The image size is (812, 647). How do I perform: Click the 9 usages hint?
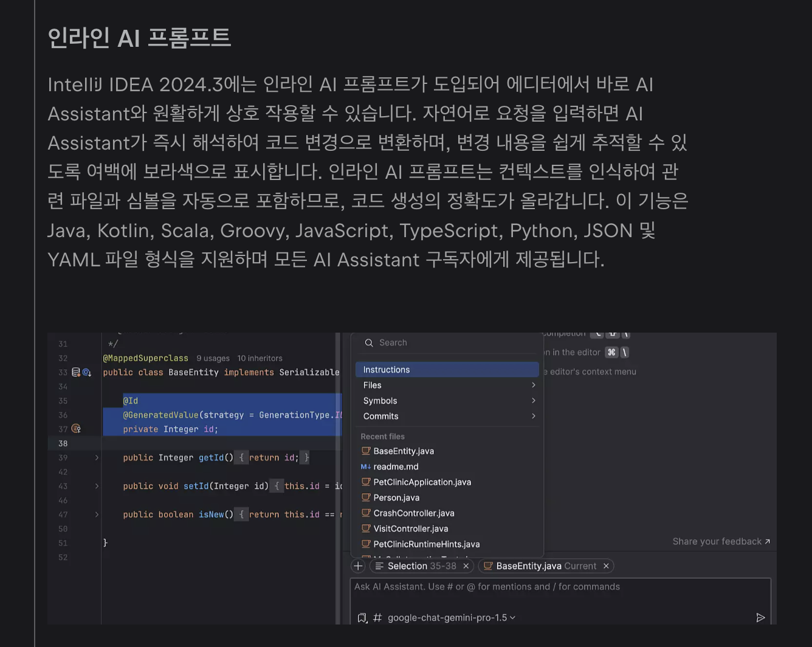(213, 359)
